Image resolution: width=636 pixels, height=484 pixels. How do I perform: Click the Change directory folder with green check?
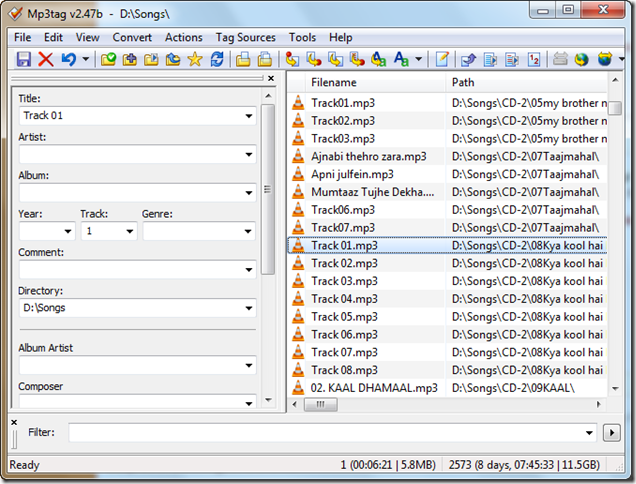tap(108, 59)
